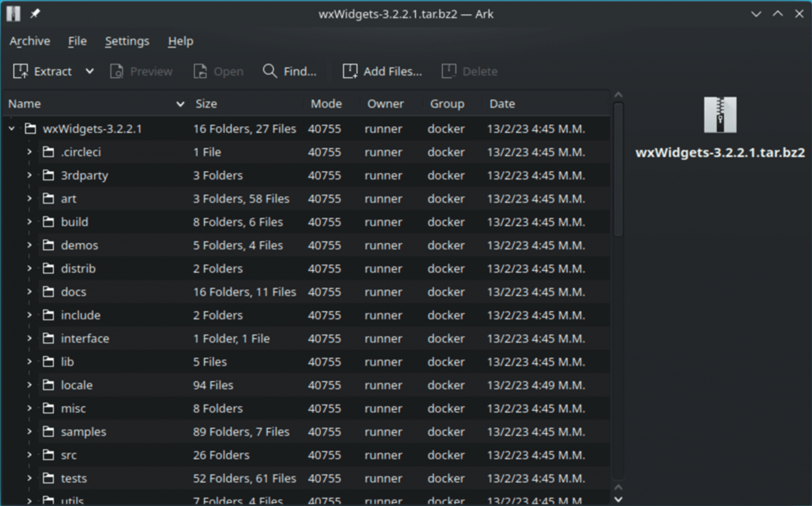
Task: Open the Help menu
Action: coord(180,41)
